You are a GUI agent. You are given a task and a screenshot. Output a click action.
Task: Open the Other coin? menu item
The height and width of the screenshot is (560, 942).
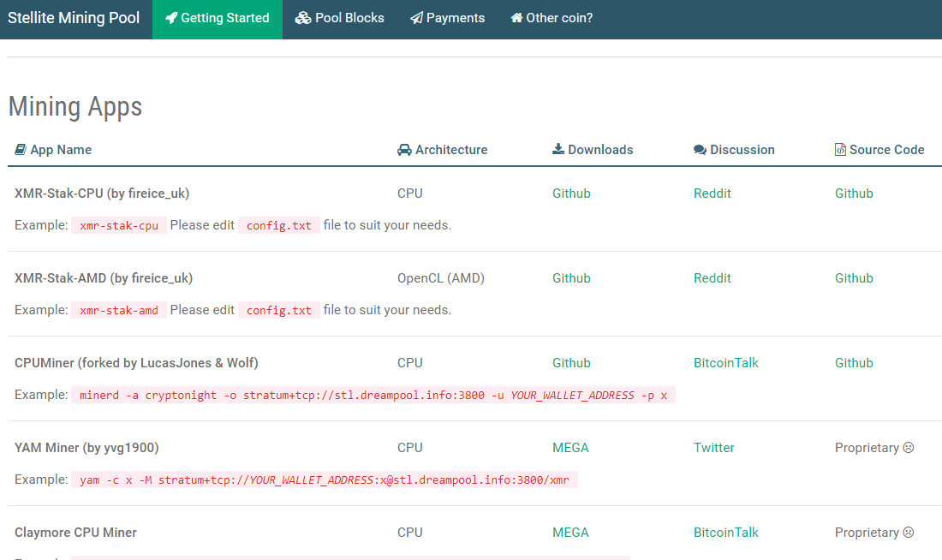pos(558,18)
